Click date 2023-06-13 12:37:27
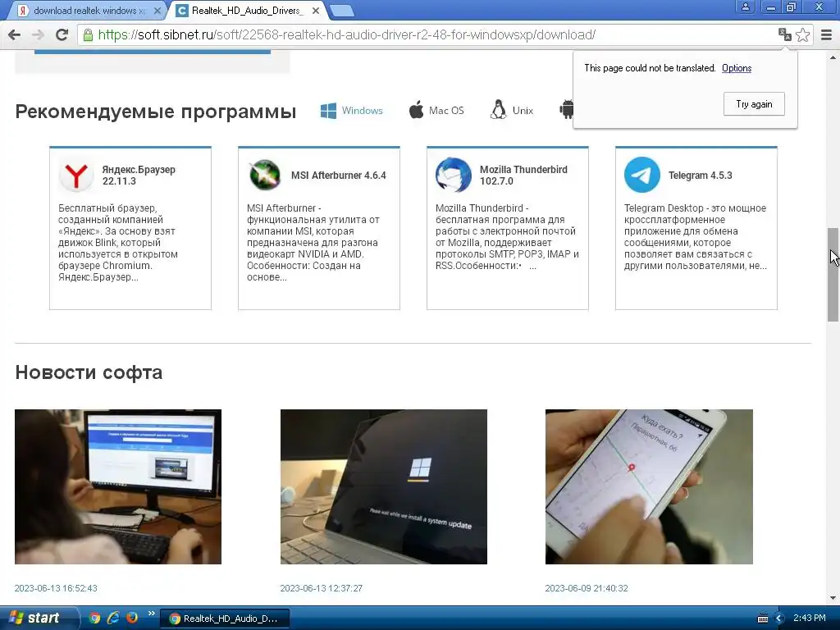The image size is (840, 630). click(322, 588)
